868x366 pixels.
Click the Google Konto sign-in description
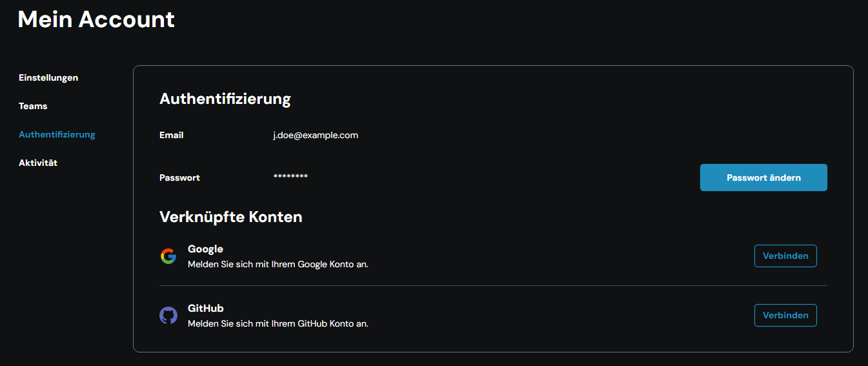click(278, 264)
